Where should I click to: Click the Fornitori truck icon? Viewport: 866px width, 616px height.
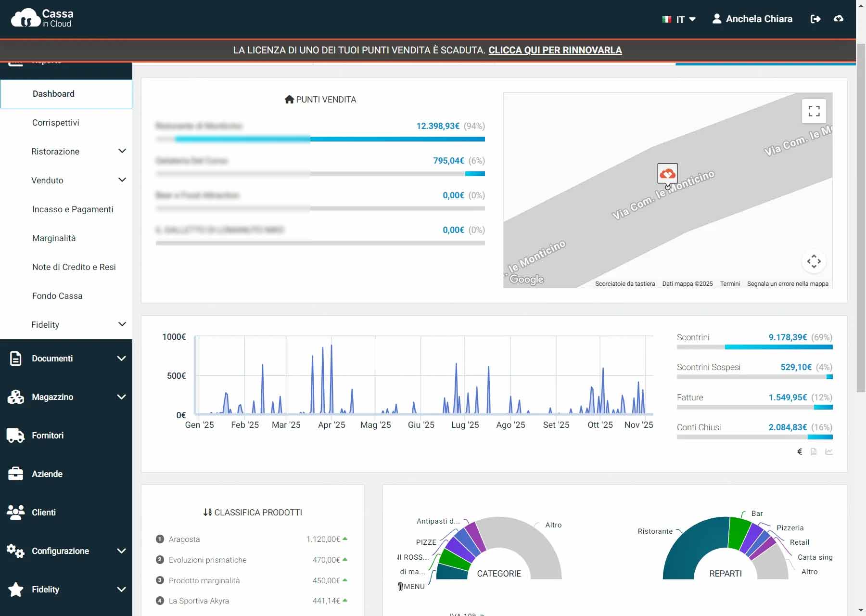pyautogui.click(x=15, y=436)
